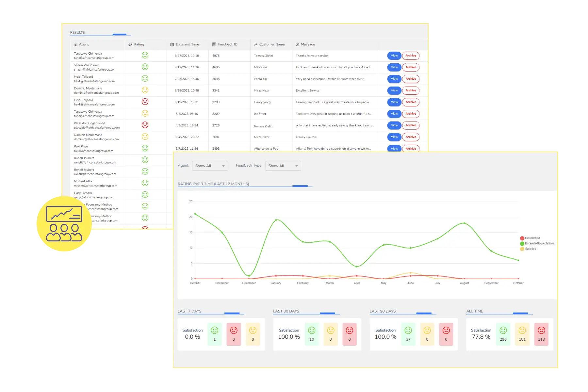588x392 pixels.
Task: Select Rating Over Time section heading
Action: coord(213,184)
